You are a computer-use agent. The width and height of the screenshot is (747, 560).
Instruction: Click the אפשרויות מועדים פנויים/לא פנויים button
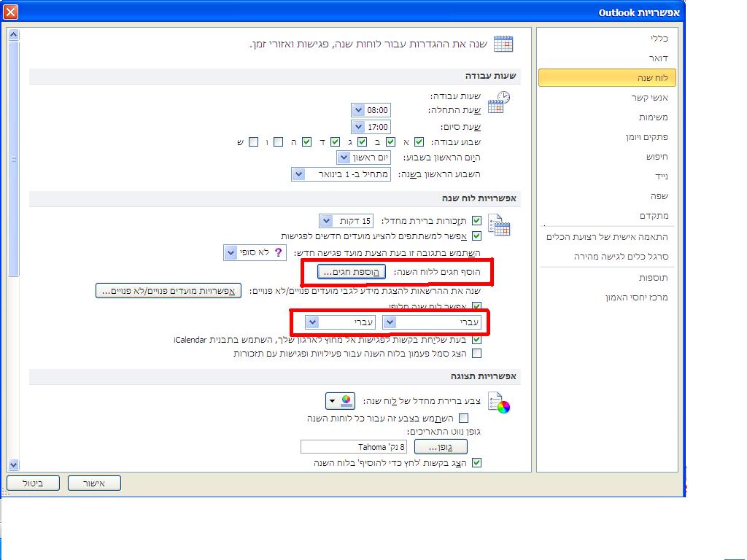click(169, 291)
